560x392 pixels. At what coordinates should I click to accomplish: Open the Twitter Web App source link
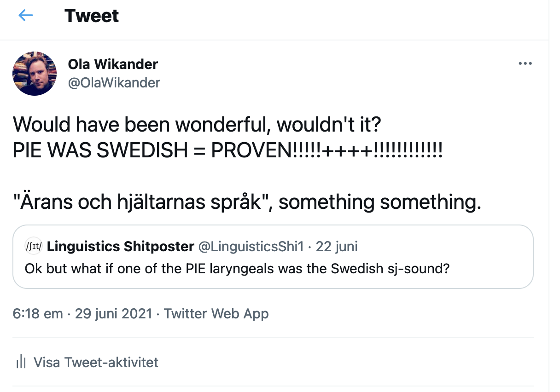pos(216,314)
